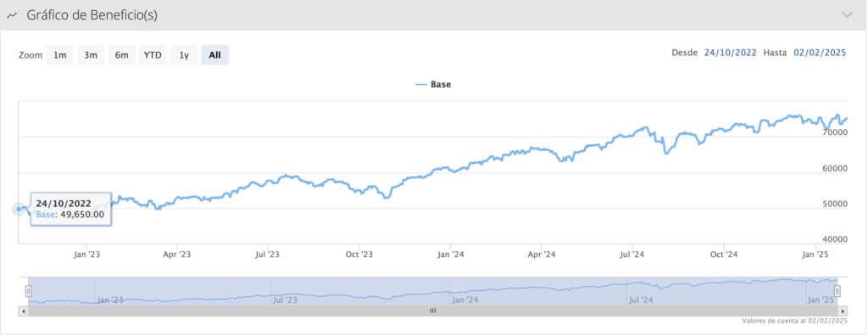This screenshot has height=336, width=868.
Task: Click the Jul '23 navigator label
Action: tap(285, 300)
